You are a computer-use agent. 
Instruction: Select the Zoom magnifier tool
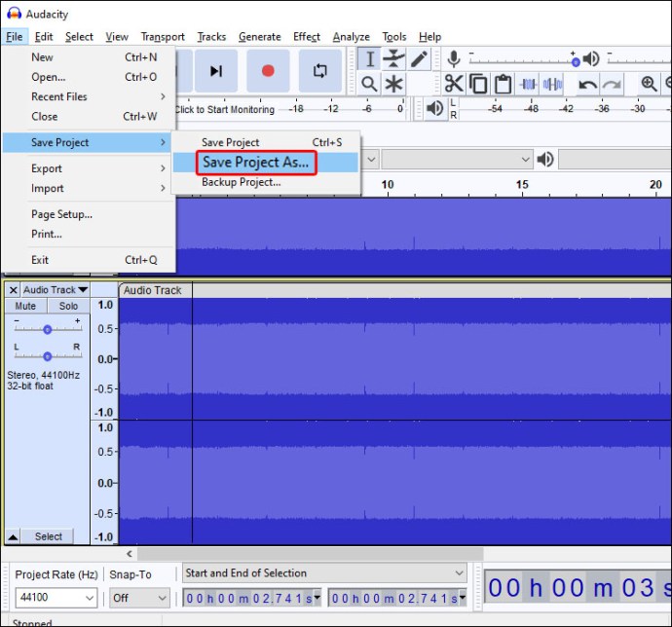369,84
